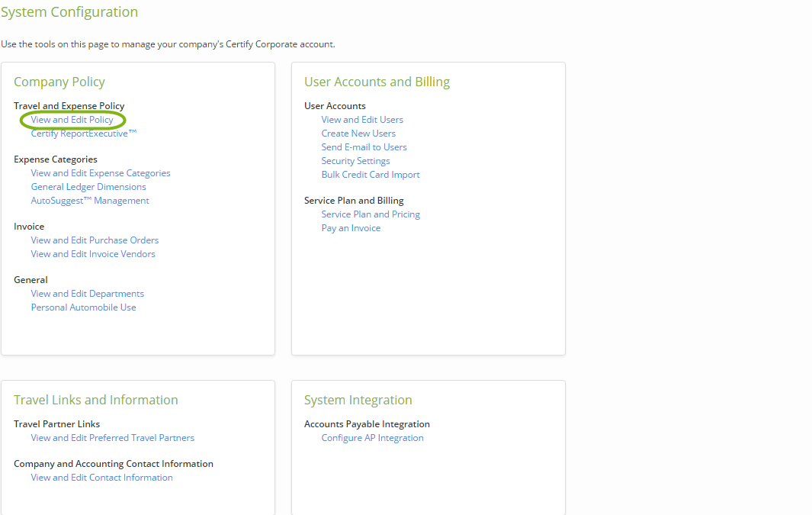Open View and Edit Preferred Travel Partners
The height and width of the screenshot is (515, 812).
pos(112,437)
